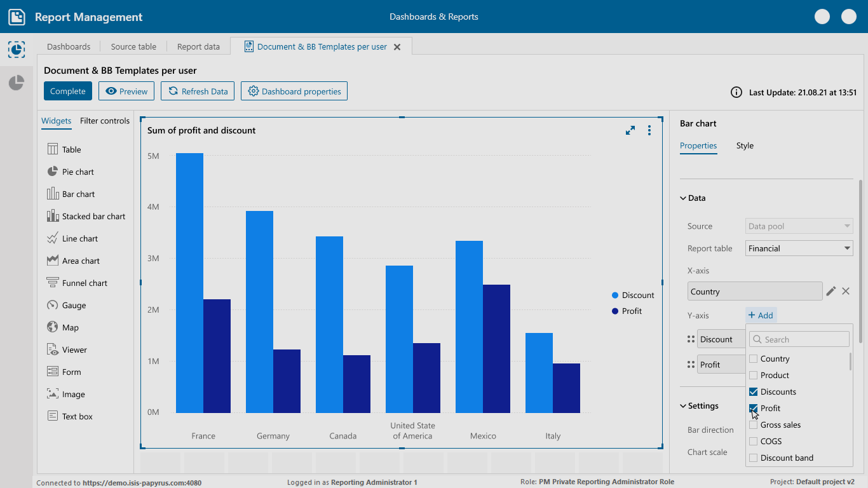Viewport: 868px width, 488px height.
Task: Collapse the Settings section chevron
Action: (x=683, y=406)
